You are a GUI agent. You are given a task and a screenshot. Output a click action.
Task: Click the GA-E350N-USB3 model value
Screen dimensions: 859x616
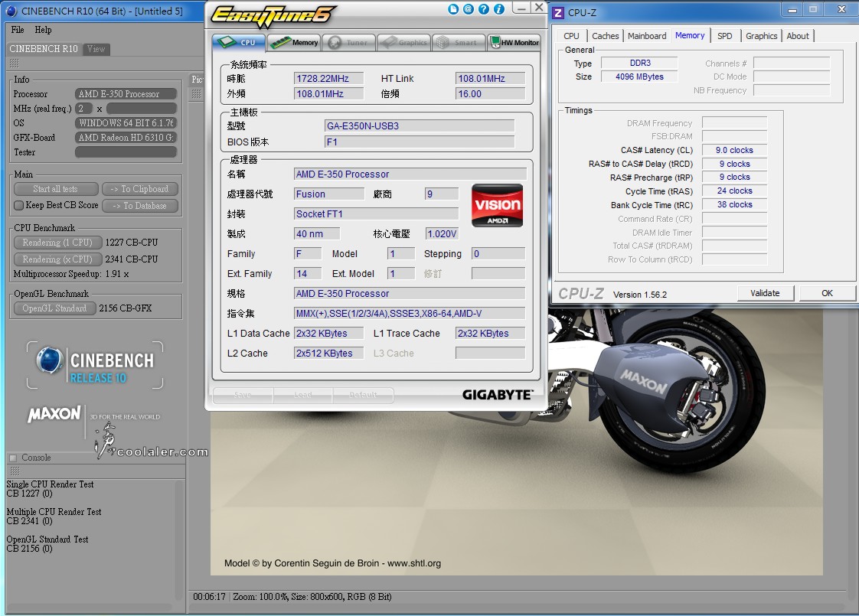tap(420, 126)
